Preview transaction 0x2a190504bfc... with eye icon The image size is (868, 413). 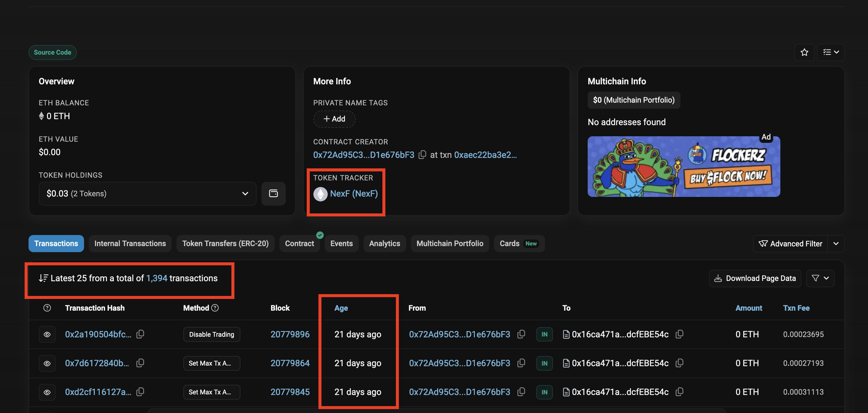click(x=47, y=334)
